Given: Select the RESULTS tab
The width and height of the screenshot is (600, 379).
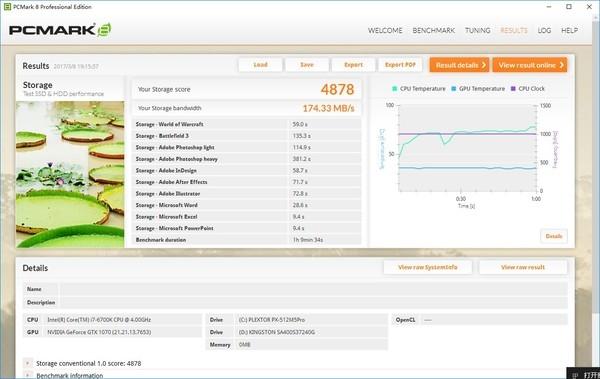Looking at the screenshot, I should 514,30.
